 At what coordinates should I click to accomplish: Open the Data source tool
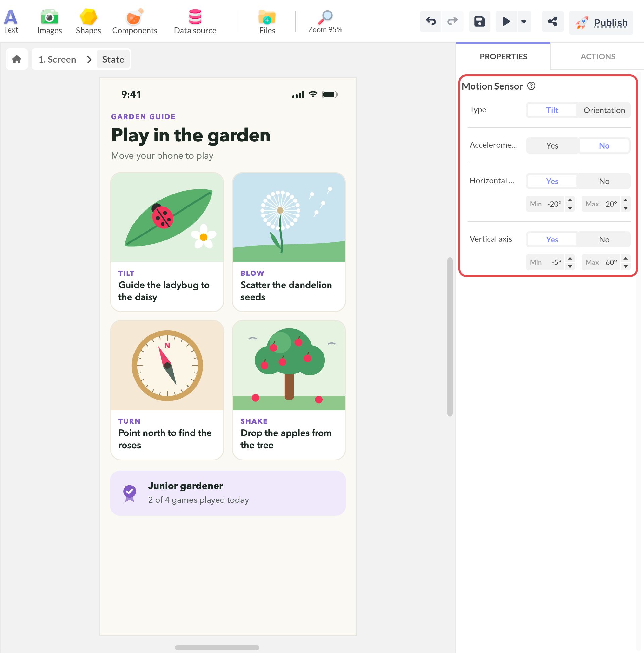tap(195, 22)
